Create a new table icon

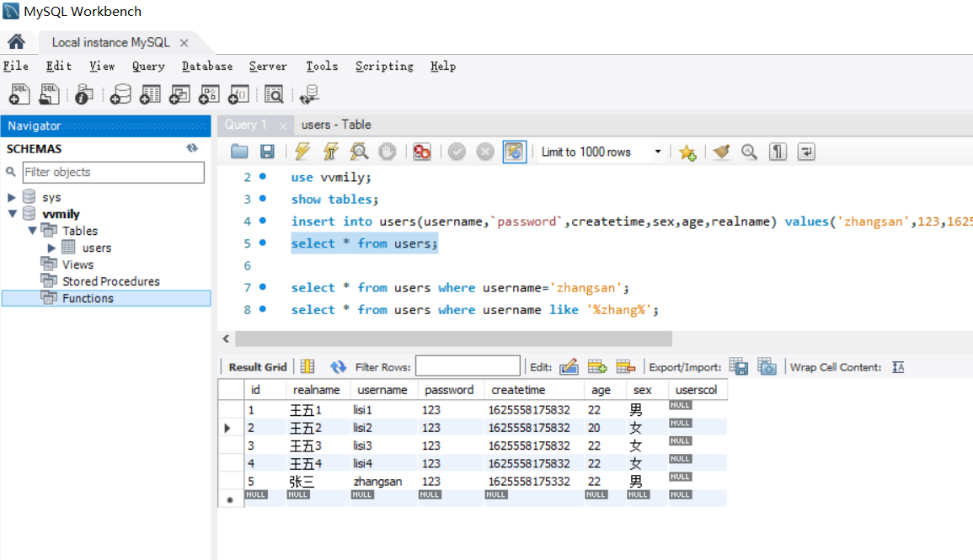(150, 94)
